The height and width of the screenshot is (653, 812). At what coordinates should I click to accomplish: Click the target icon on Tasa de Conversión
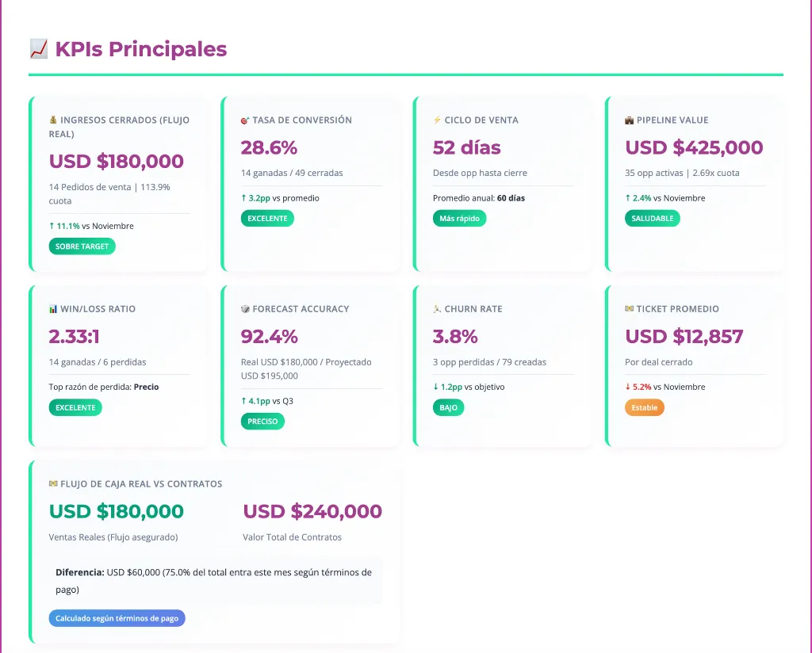245,120
